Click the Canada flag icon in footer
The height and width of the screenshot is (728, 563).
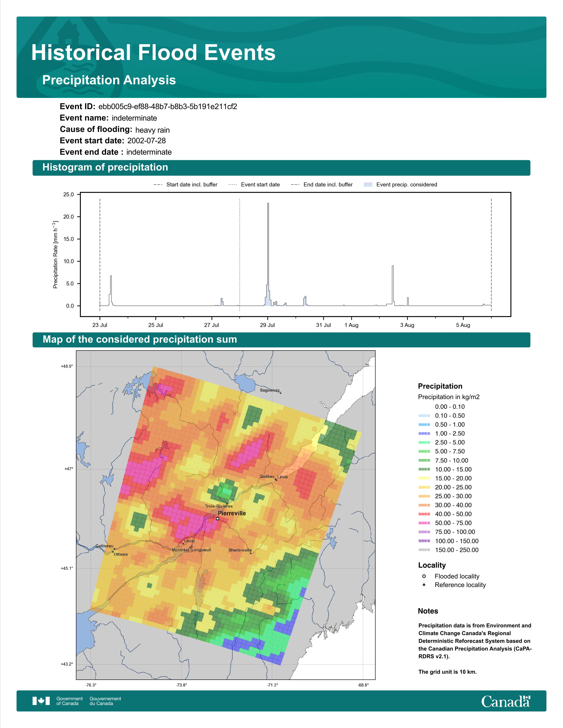(x=41, y=701)
